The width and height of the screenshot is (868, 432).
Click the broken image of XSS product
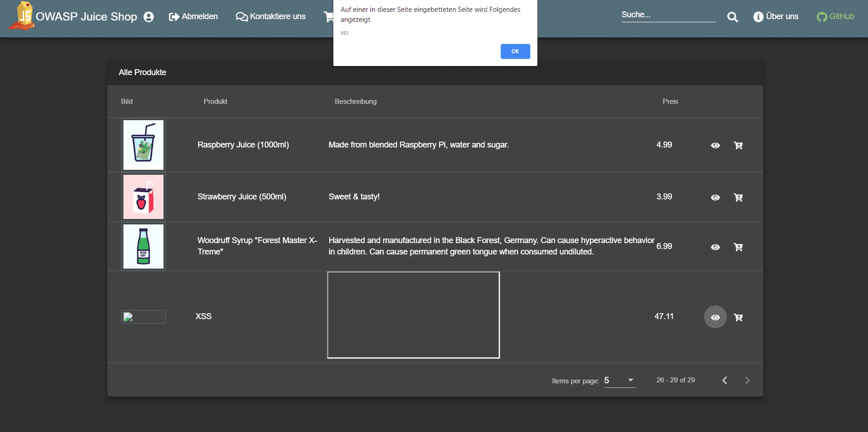(143, 317)
